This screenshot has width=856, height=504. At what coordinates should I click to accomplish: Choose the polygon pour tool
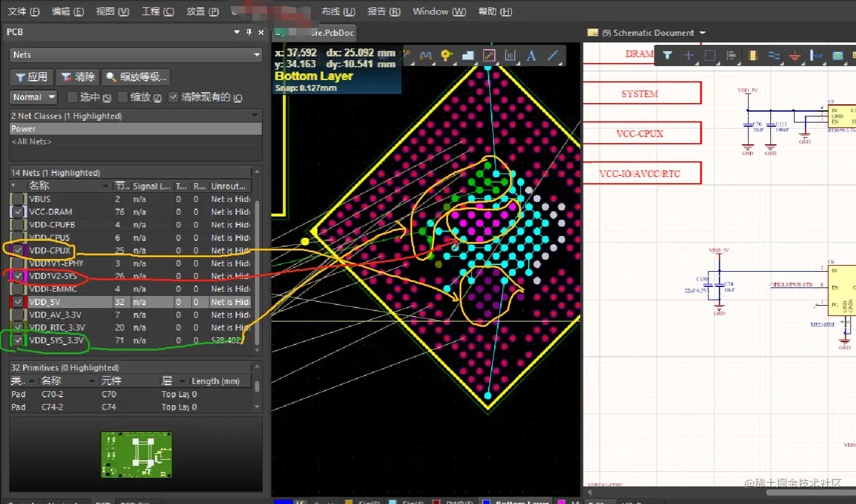coord(468,55)
